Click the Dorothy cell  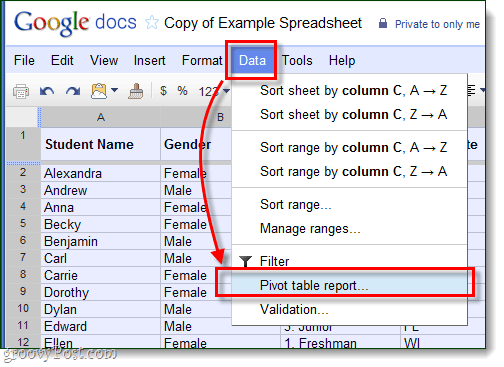coord(101,292)
